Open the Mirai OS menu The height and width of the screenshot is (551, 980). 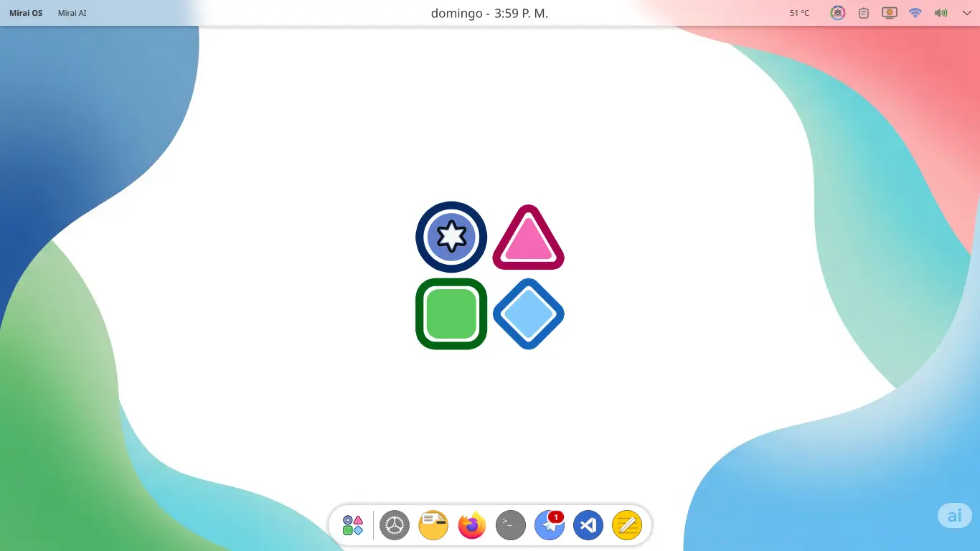tap(26, 13)
